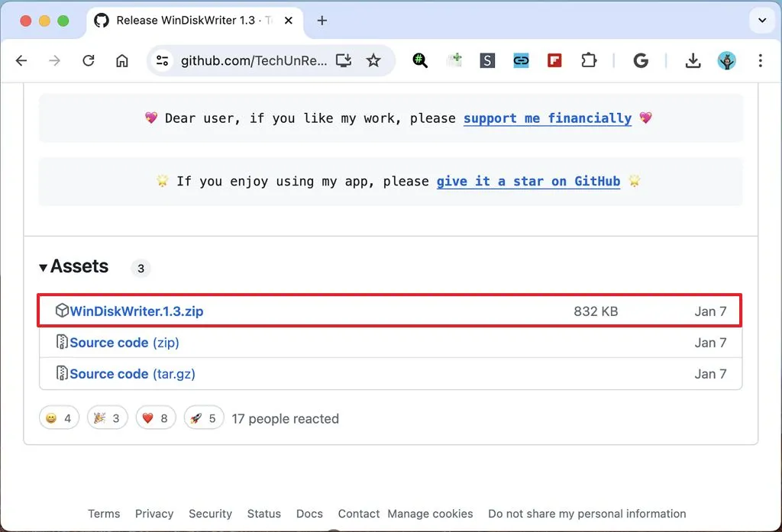Open the Google G shortcut icon
This screenshot has width=782, height=532.
[641, 60]
